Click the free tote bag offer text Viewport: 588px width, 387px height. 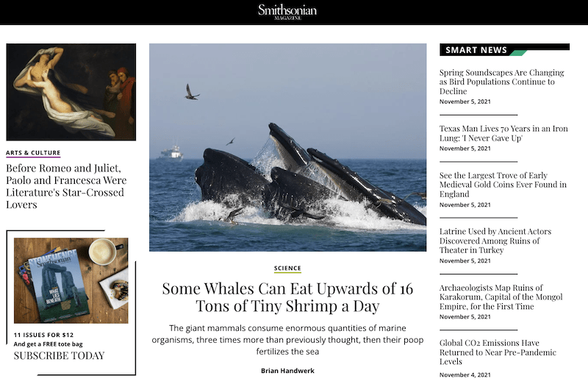pos(48,344)
